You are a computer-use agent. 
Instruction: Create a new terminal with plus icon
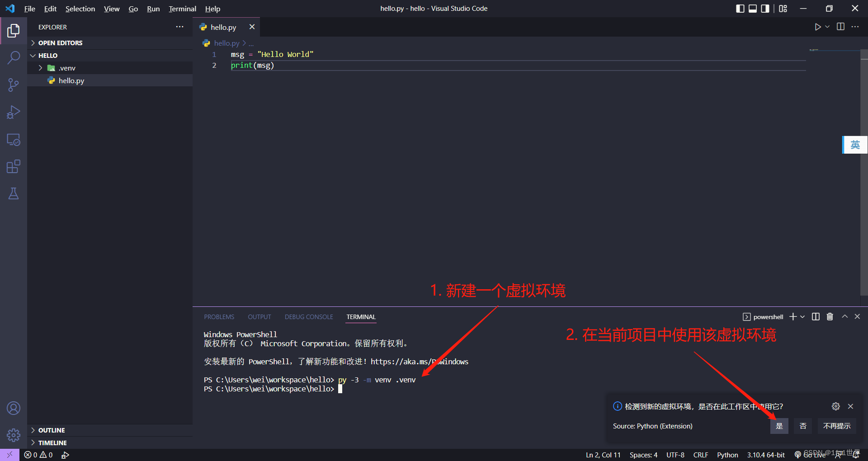(793, 317)
